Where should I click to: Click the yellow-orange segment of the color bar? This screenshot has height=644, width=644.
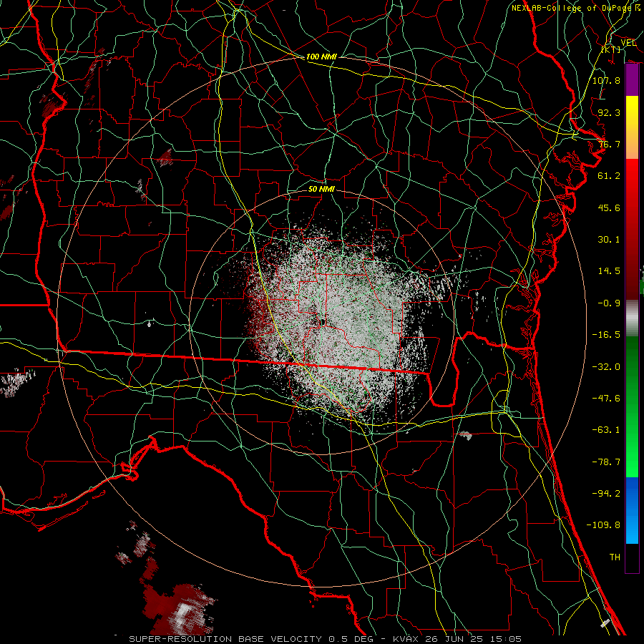click(x=632, y=127)
